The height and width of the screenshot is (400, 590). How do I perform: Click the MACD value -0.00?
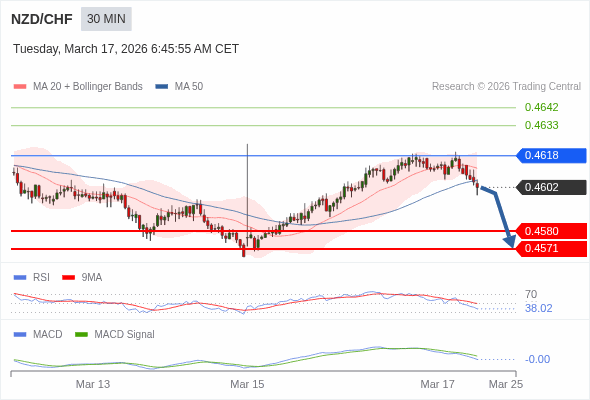tap(537, 359)
